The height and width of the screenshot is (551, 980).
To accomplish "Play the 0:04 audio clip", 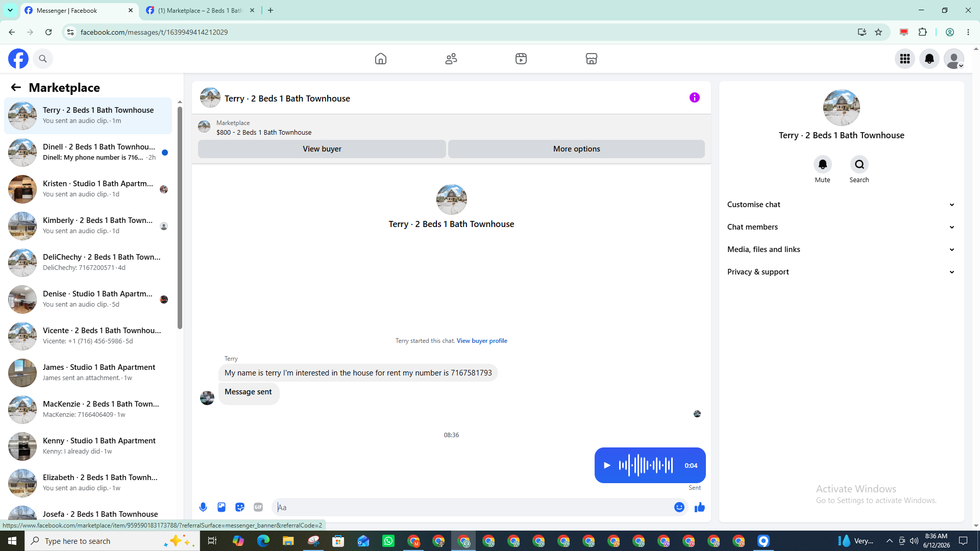I will pos(607,465).
